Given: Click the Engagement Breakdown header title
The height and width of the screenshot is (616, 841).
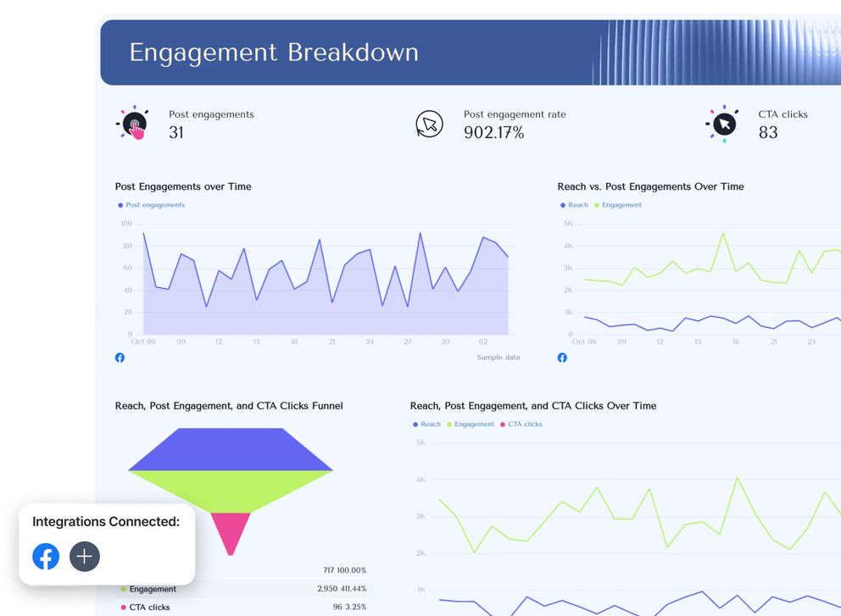Looking at the screenshot, I should tap(274, 53).
